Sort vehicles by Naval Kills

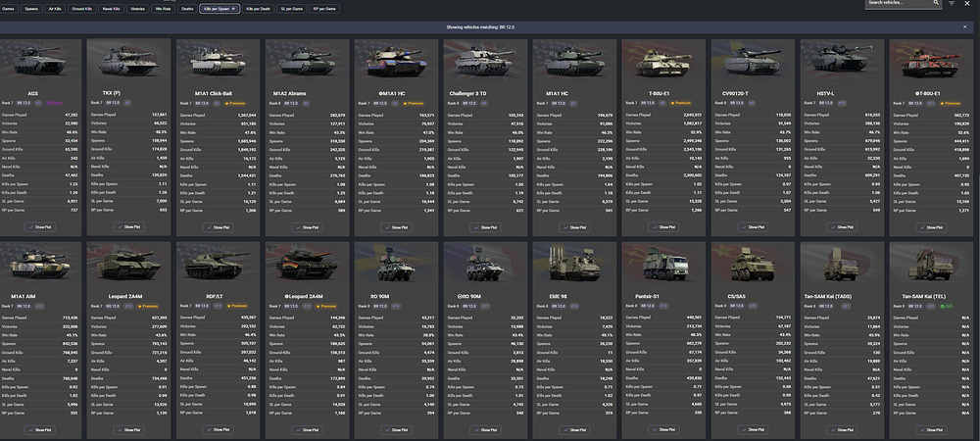(113, 9)
